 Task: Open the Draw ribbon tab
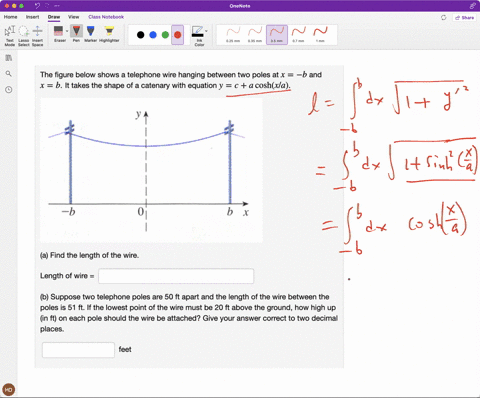[54, 17]
